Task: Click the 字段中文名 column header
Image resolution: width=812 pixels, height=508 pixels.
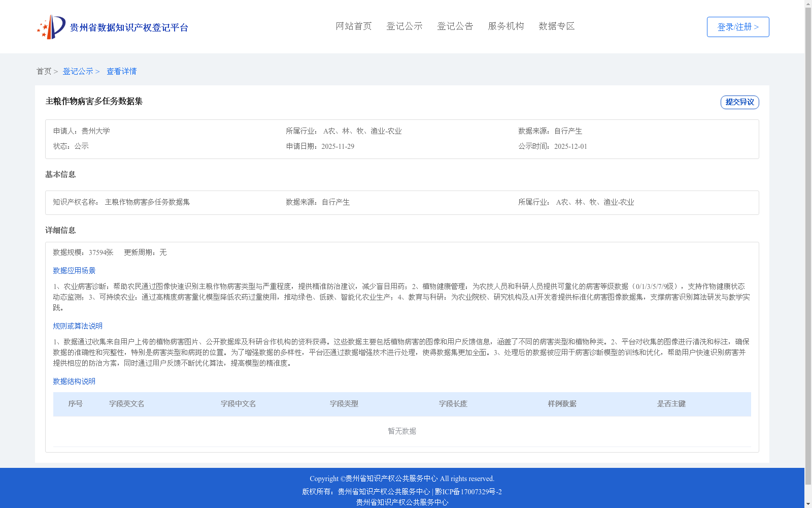Action: 239,404
